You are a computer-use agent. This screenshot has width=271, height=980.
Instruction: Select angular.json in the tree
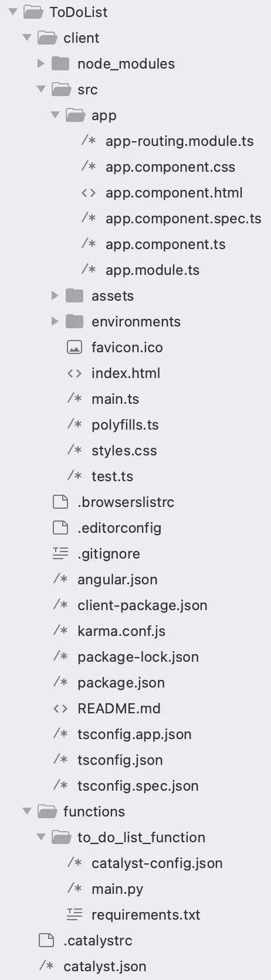[117, 580]
